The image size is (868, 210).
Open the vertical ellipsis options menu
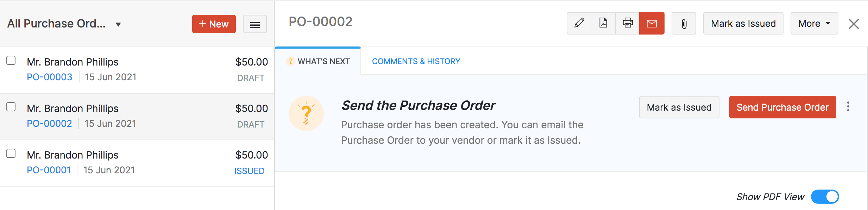coord(848,107)
